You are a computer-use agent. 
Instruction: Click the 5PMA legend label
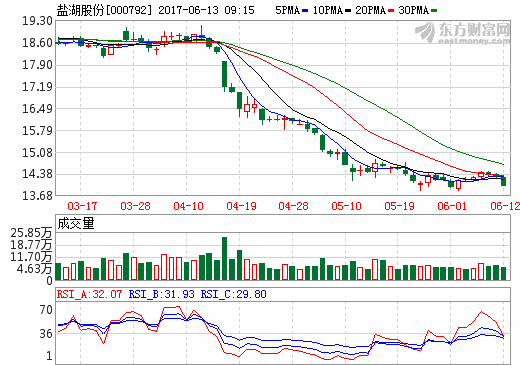point(288,10)
